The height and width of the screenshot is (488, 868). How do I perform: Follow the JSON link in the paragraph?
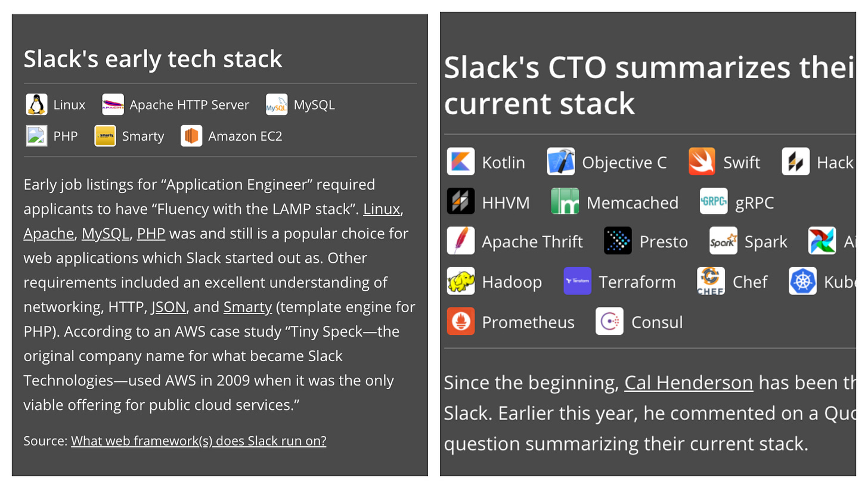pos(169,307)
